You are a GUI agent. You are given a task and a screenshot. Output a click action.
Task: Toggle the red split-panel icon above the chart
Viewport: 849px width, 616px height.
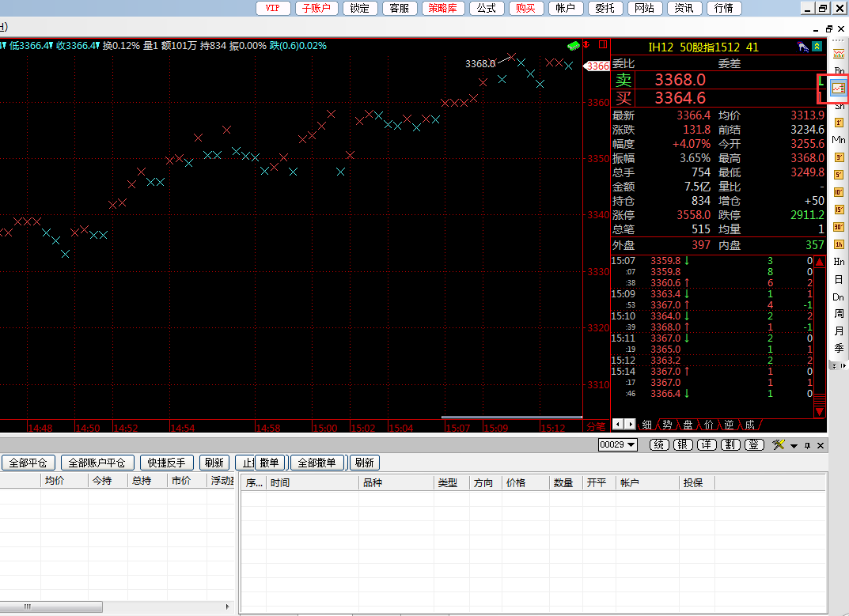(603, 45)
